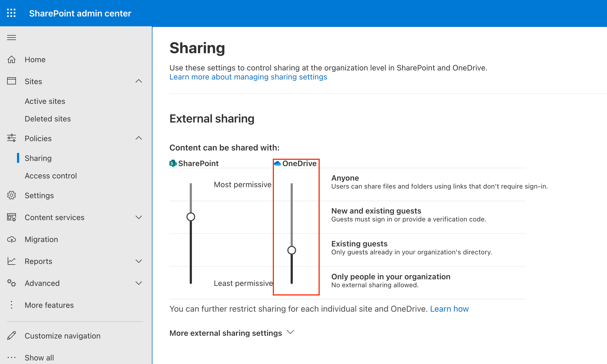Click the Advanced gears icon

pyautogui.click(x=12, y=283)
